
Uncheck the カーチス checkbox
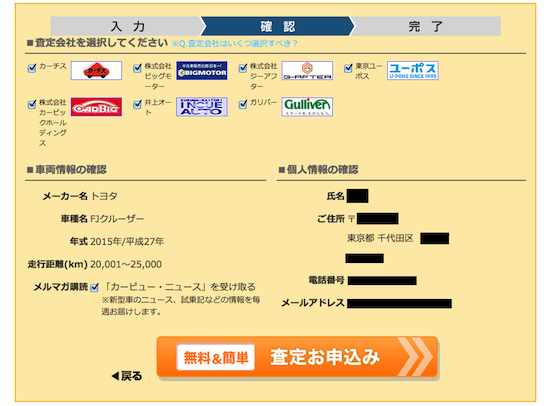[x=32, y=68]
